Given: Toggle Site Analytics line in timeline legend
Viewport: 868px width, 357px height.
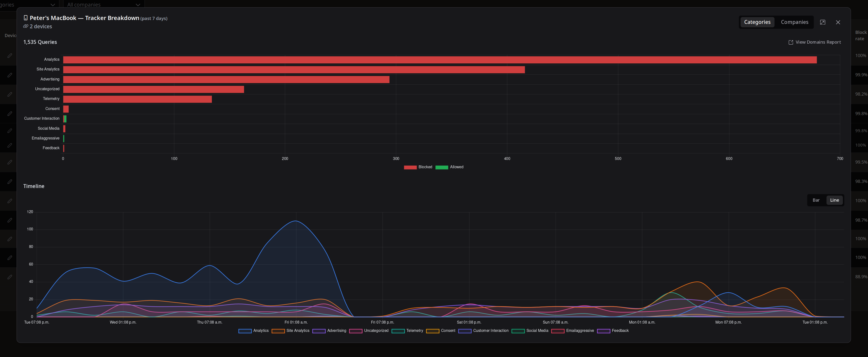Looking at the screenshot, I should click(x=290, y=331).
